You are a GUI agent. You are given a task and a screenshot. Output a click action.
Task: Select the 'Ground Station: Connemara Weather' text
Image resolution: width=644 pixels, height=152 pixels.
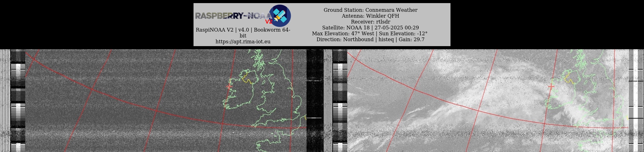[x=371, y=10]
